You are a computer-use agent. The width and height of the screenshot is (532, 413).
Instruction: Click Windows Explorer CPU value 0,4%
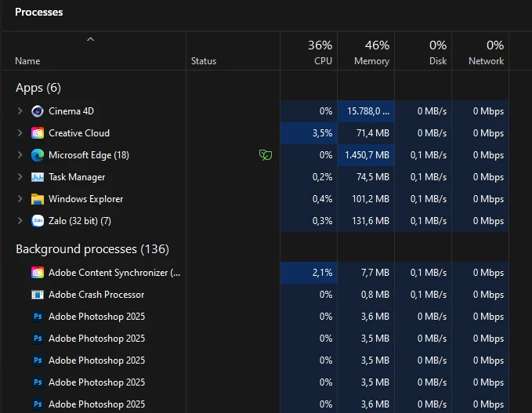[x=322, y=199]
